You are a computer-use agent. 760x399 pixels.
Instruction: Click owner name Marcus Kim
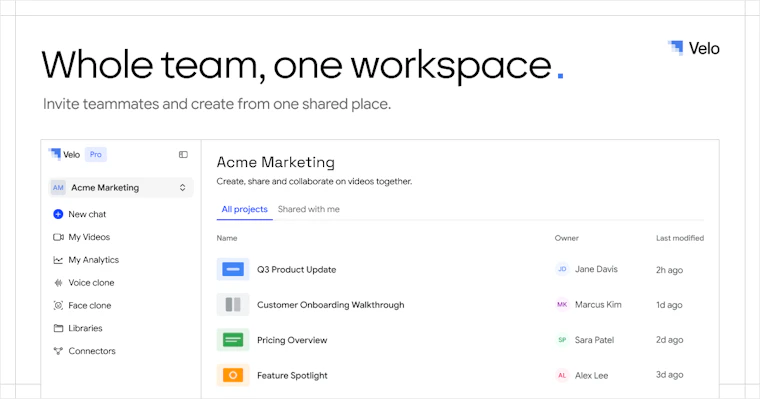tap(598, 304)
